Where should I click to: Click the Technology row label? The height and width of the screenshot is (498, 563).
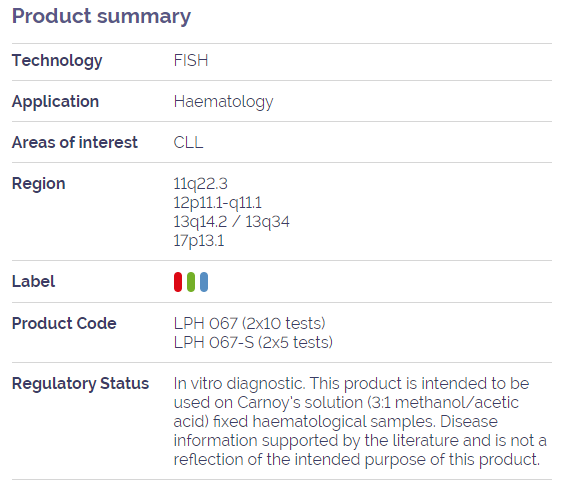pyautogui.click(x=57, y=61)
